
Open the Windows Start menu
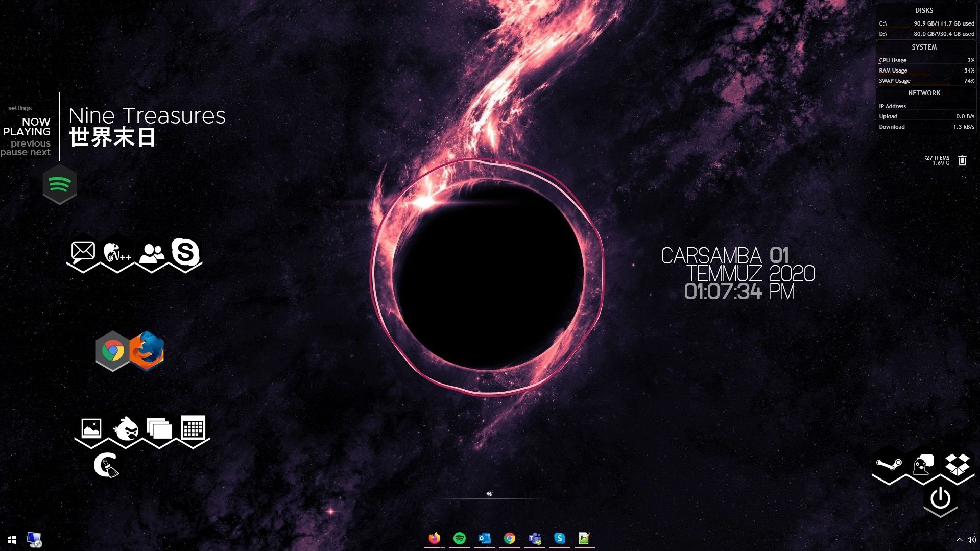pyautogui.click(x=11, y=539)
